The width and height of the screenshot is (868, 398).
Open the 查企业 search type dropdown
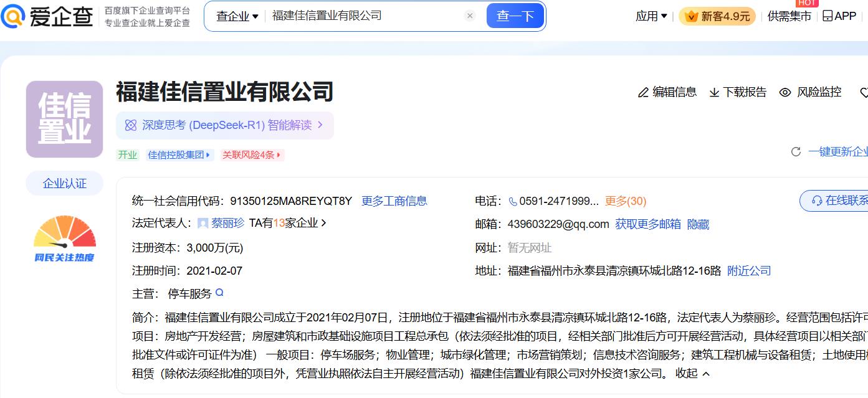pos(237,16)
